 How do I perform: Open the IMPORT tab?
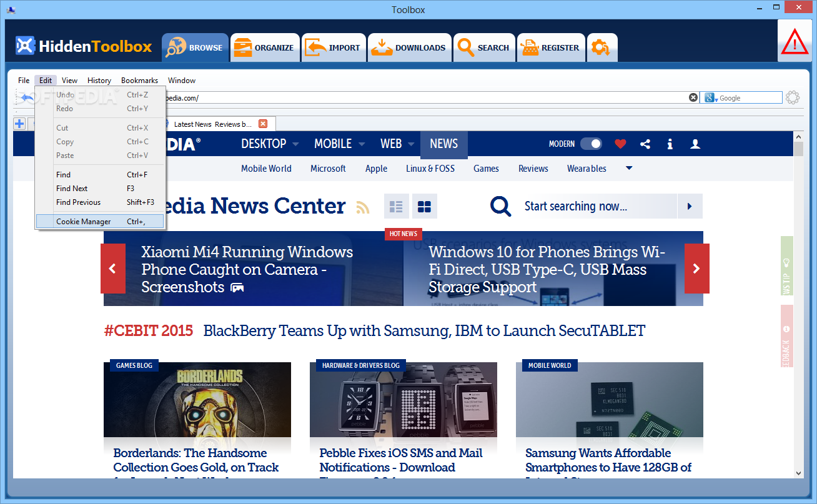[334, 47]
